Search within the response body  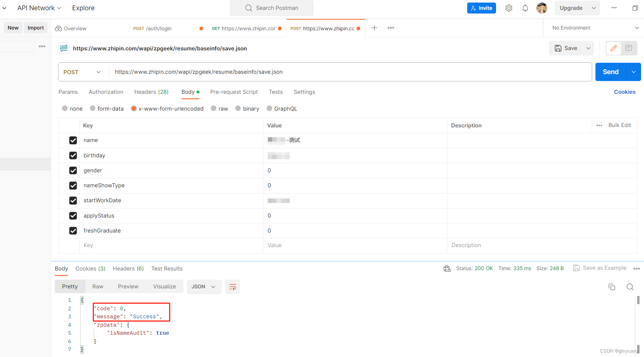pyautogui.click(x=630, y=287)
